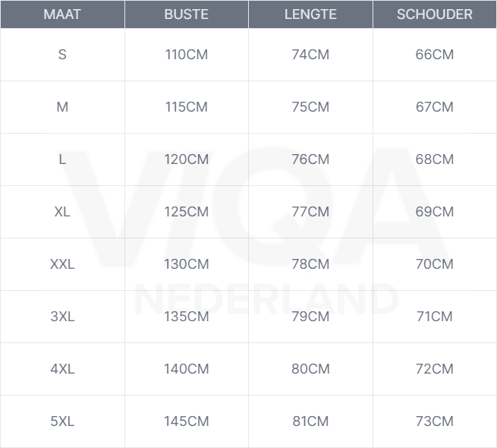
Task: Click the LENGTE column header
Action: point(310,14)
